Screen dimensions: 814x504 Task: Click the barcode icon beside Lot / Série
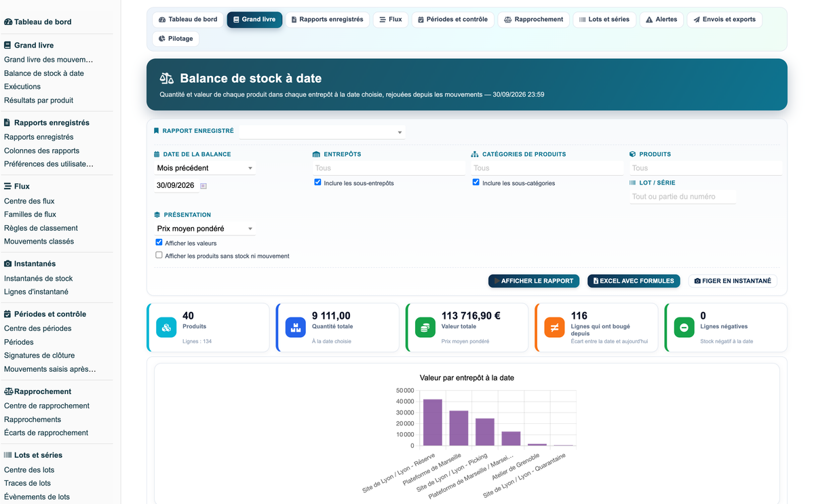633,183
